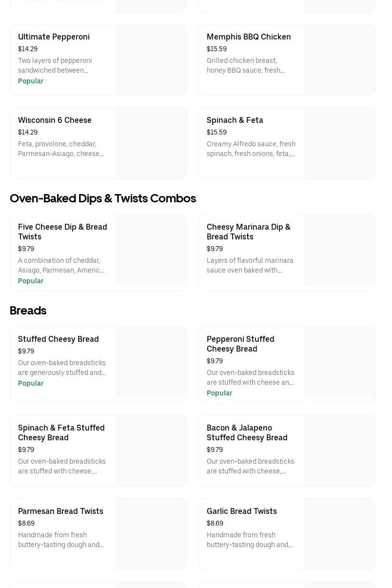Open Spinach & Feta Stuffed Cheesy Bread
The image size is (392, 588).
pyautogui.click(x=61, y=433)
